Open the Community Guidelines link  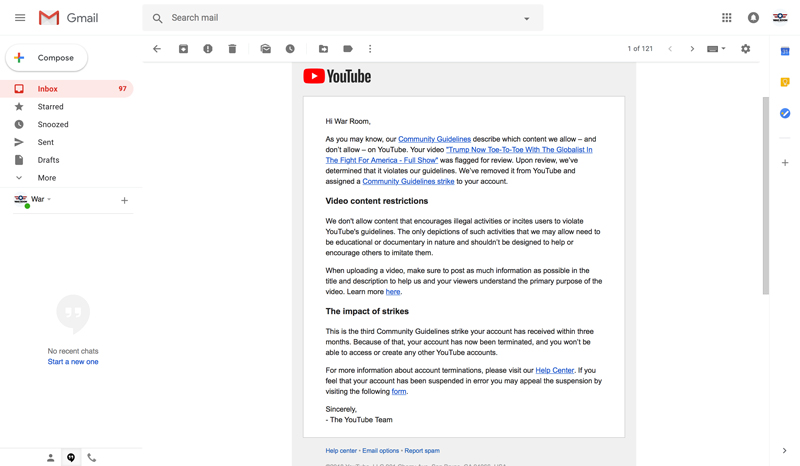pos(435,139)
